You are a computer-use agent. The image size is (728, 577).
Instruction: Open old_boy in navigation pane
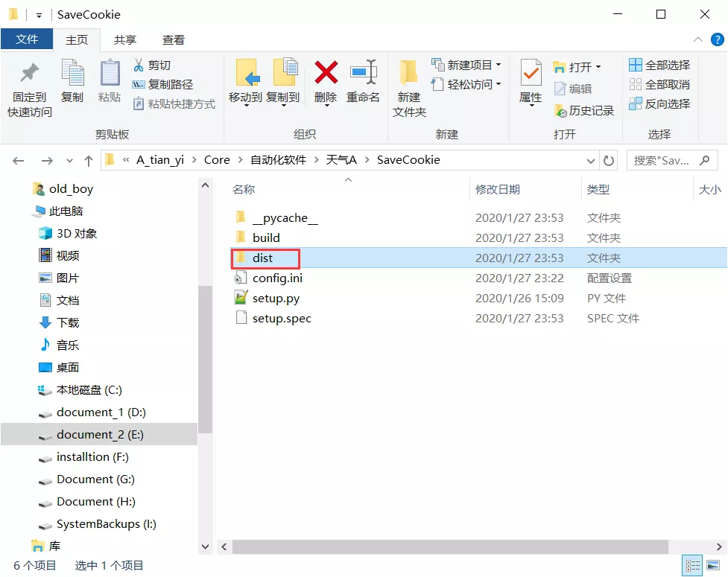[63, 189]
